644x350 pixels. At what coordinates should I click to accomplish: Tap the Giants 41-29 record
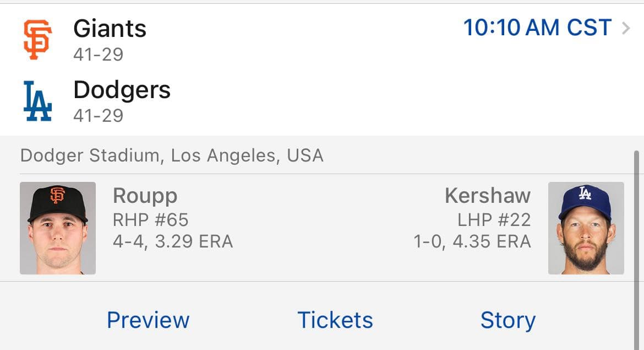pos(98,54)
